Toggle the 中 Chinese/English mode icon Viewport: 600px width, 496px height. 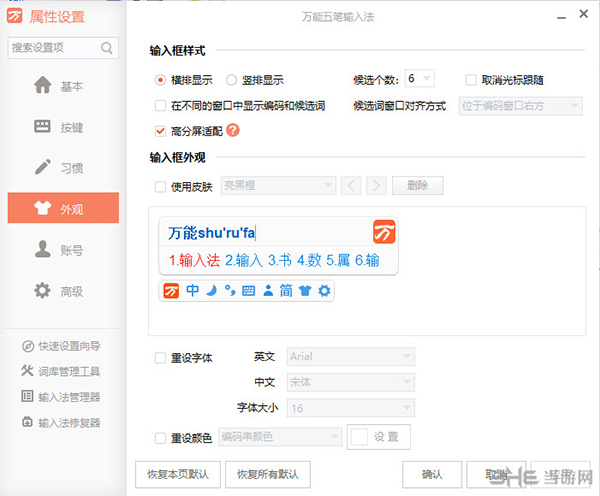(x=192, y=291)
